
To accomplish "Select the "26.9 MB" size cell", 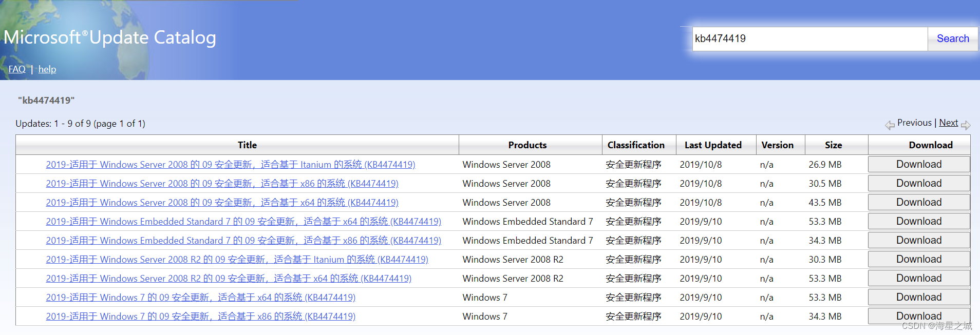I will 825,165.
